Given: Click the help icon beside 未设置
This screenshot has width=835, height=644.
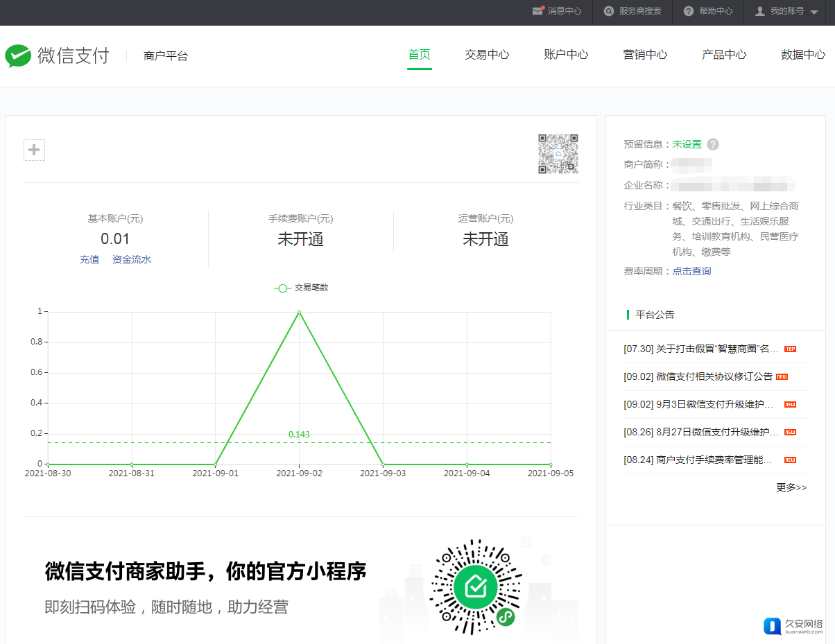Looking at the screenshot, I should click(x=713, y=144).
